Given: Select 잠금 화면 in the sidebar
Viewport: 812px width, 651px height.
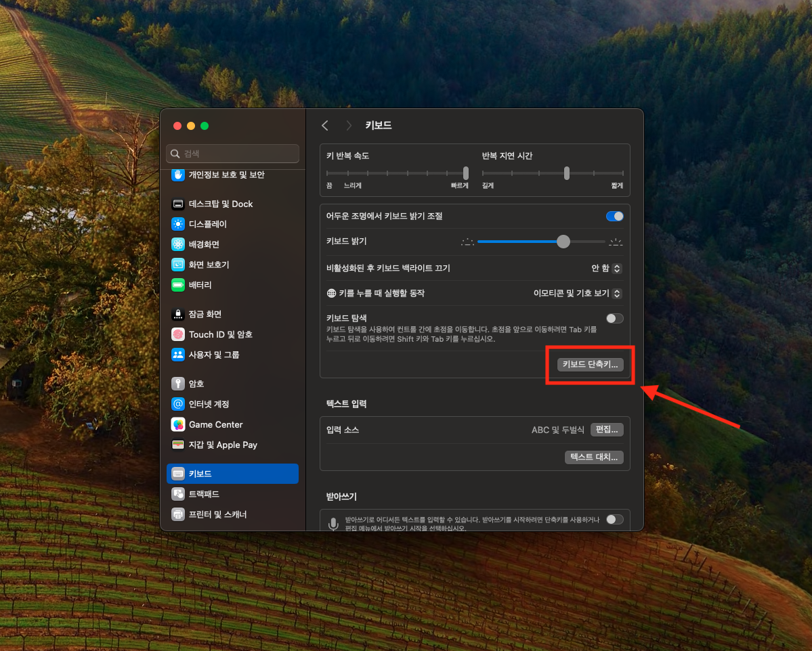Looking at the screenshot, I should pyautogui.click(x=232, y=314).
